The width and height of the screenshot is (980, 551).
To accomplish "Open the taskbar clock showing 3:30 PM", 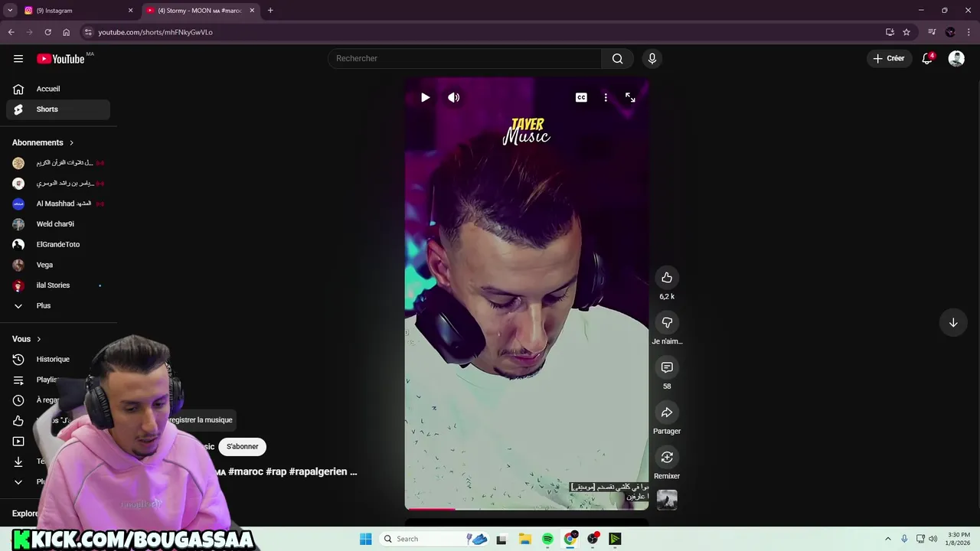I will click(x=959, y=539).
